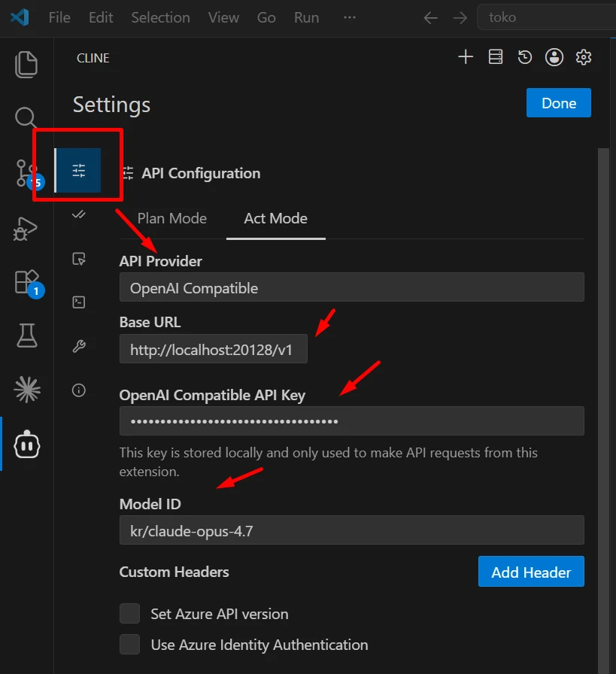Switch to the Plan Mode tab
The width and height of the screenshot is (616, 674).
[172, 218]
